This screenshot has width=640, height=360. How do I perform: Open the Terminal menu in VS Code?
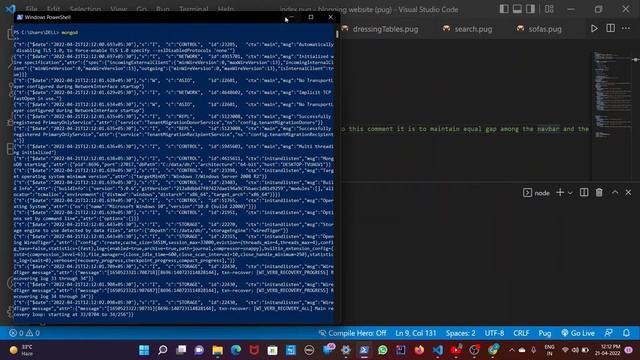pyautogui.click(x=194, y=9)
